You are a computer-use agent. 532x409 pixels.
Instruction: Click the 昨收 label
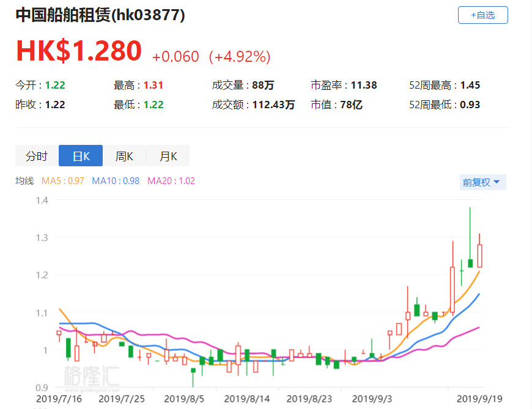tap(26, 105)
